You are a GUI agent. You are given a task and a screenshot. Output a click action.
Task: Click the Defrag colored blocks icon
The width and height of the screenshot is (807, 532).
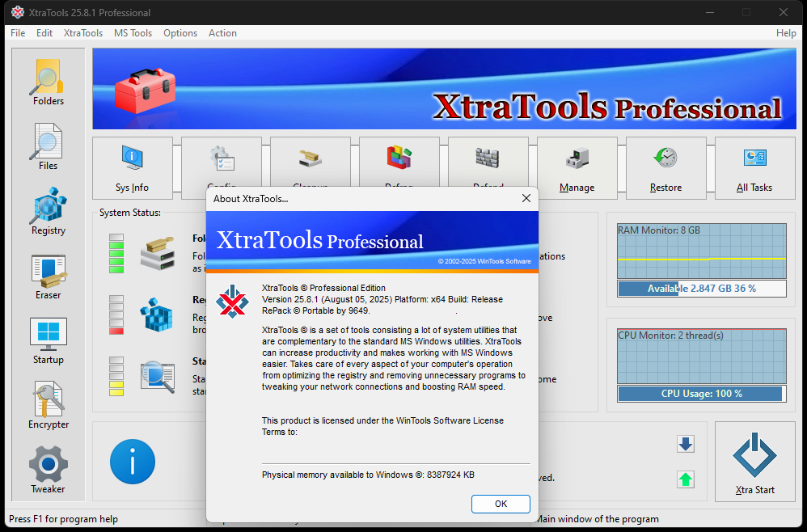399,158
